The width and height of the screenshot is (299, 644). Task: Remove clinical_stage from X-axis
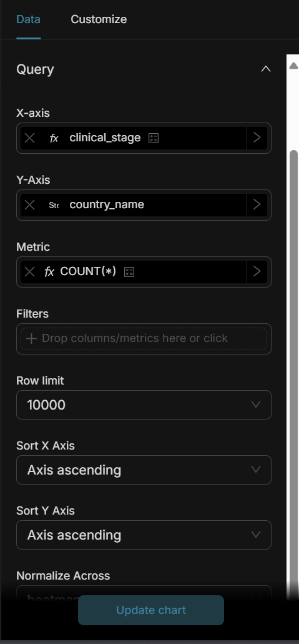click(x=29, y=138)
